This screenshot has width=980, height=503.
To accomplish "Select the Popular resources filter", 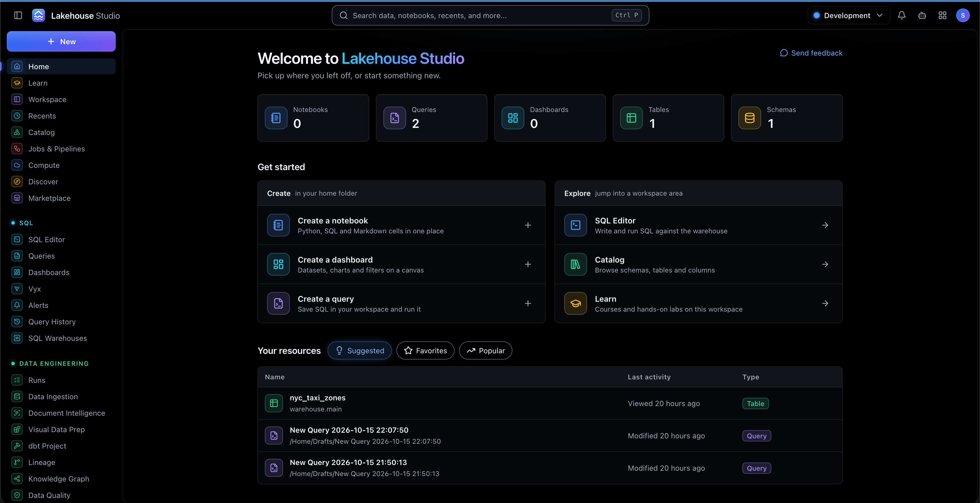I will [485, 350].
